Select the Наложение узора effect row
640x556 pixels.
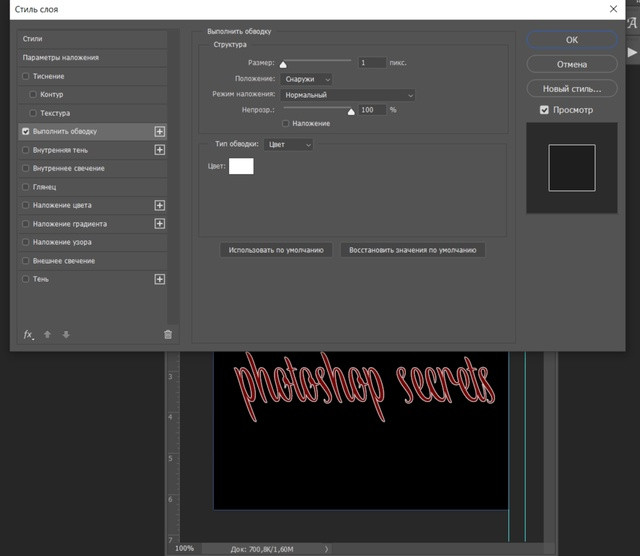(x=93, y=242)
